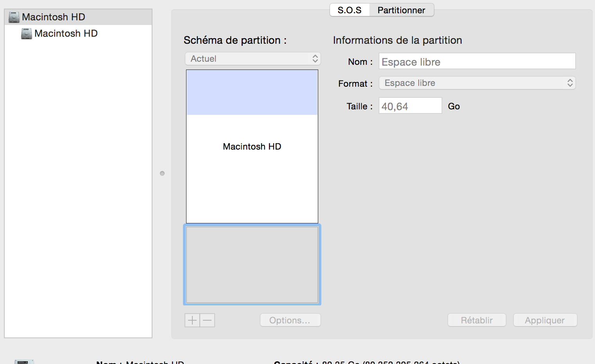Add a partition with the plus button
The image size is (595, 364).
[x=192, y=320]
